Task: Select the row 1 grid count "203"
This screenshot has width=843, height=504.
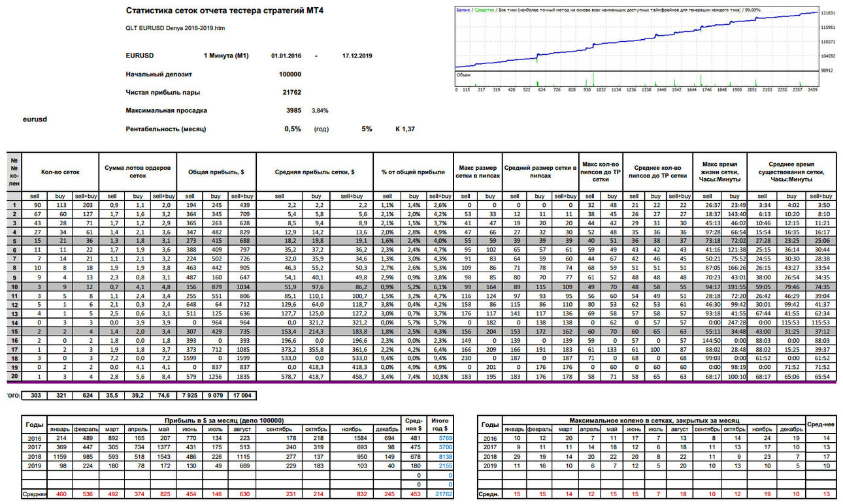Action: point(86,204)
